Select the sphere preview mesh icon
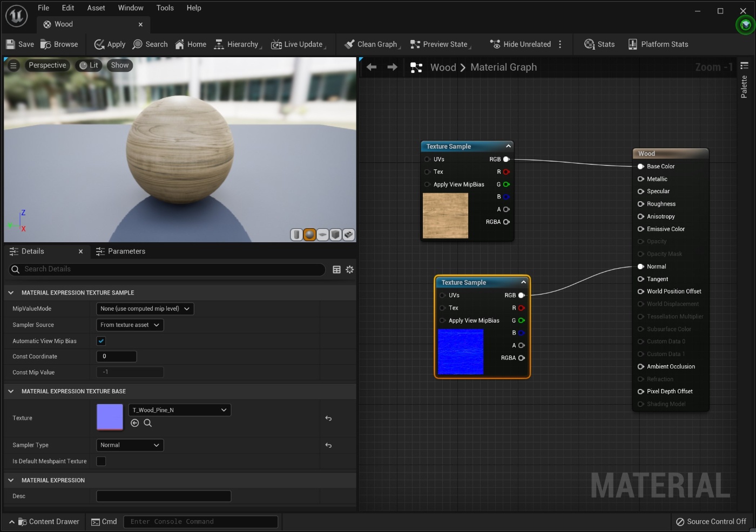 click(x=309, y=235)
